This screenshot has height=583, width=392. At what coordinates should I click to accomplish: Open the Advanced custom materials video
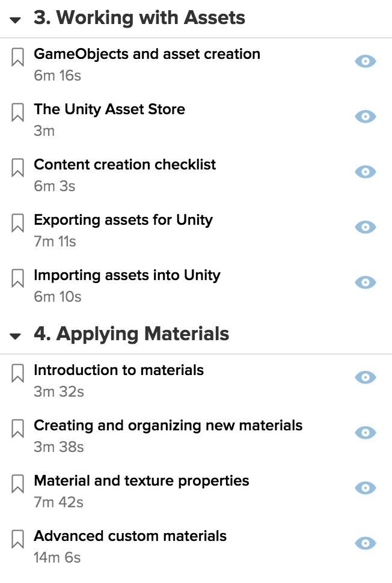(130, 536)
